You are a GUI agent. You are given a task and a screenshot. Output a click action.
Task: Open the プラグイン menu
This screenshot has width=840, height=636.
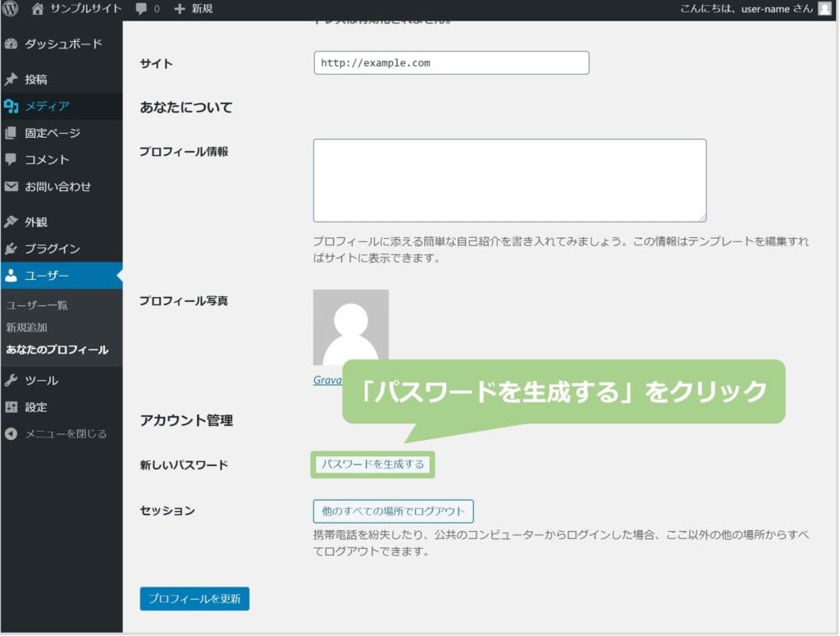coord(52,249)
